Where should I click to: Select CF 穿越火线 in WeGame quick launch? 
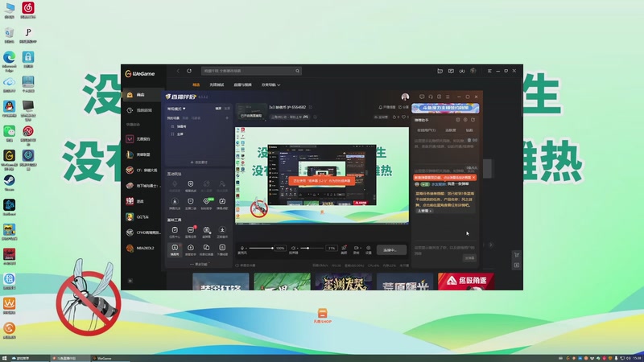click(x=143, y=170)
